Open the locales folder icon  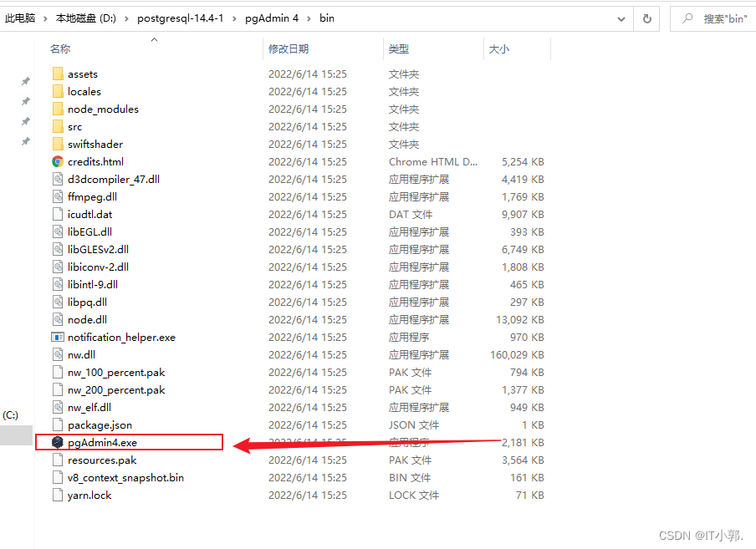click(58, 92)
